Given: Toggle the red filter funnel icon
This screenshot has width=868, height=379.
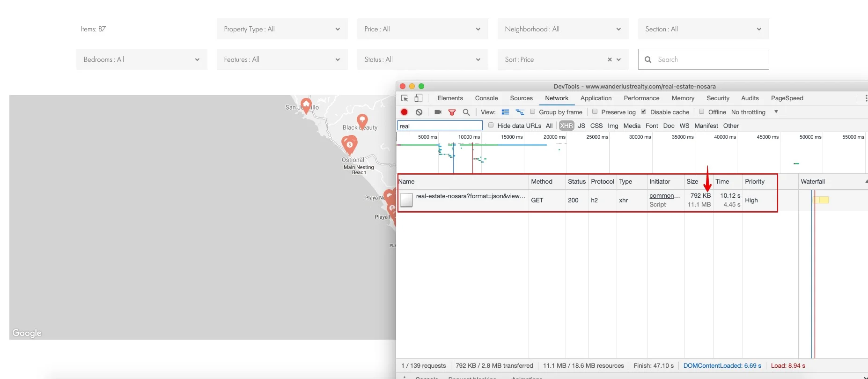Looking at the screenshot, I should (452, 112).
